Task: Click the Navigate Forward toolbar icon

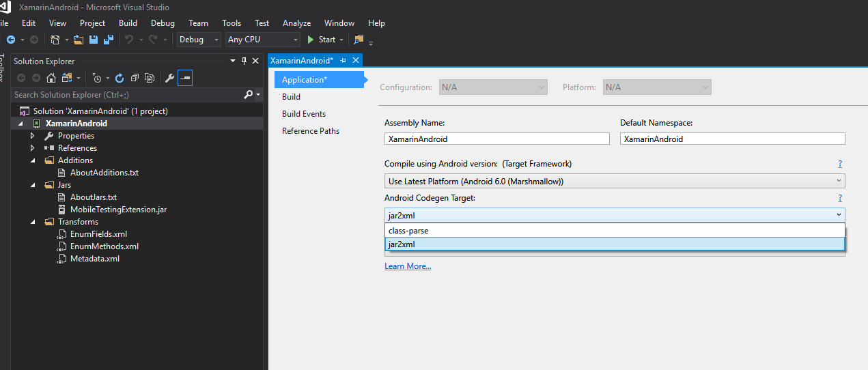Action: pyautogui.click(x=33, y=40)
